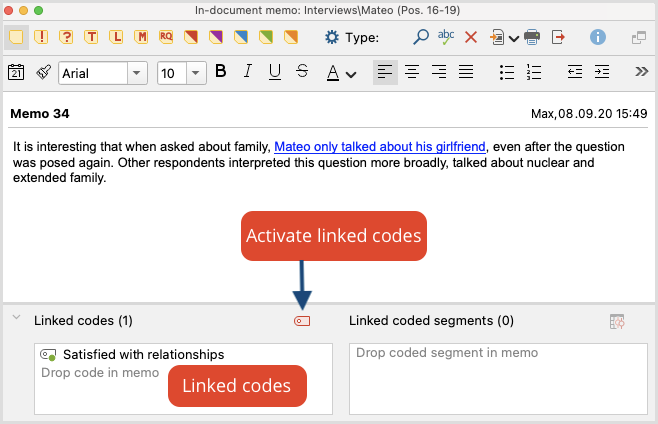Decrease indent
The width and height of the screenshot is (658, 424).
(x=574, y=72)
